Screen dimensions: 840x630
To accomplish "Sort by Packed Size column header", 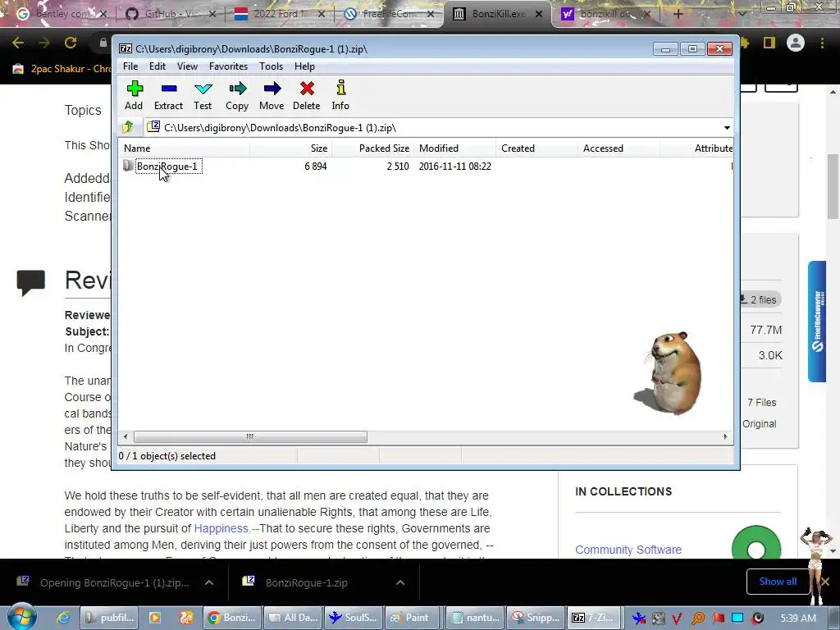I will 373,148.
